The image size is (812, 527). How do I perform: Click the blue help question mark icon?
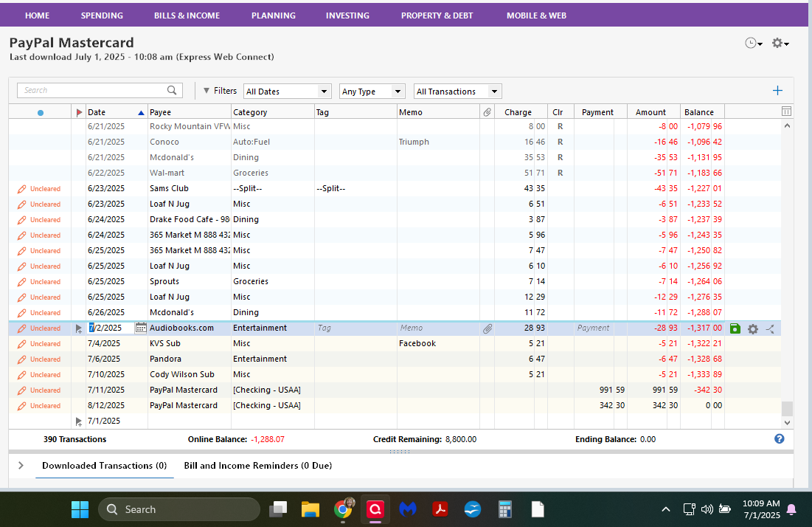[x=779, y=438]
